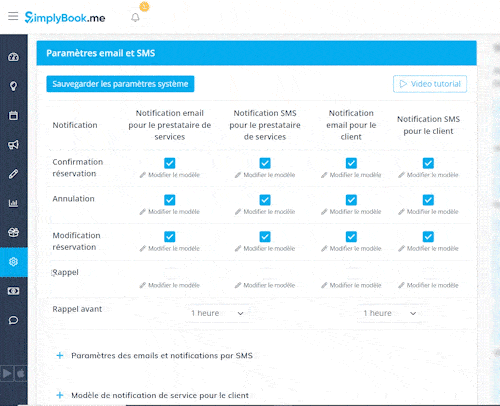Open the dashboard gauge icon in sidebar
Screen dimensions: 500x406
tap(13, 57)
